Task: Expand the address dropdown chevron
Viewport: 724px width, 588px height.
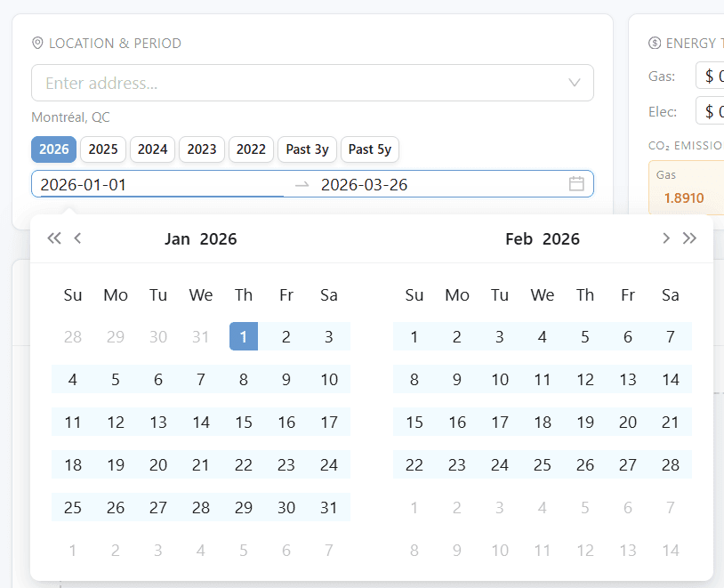Action: coord(574,83)
